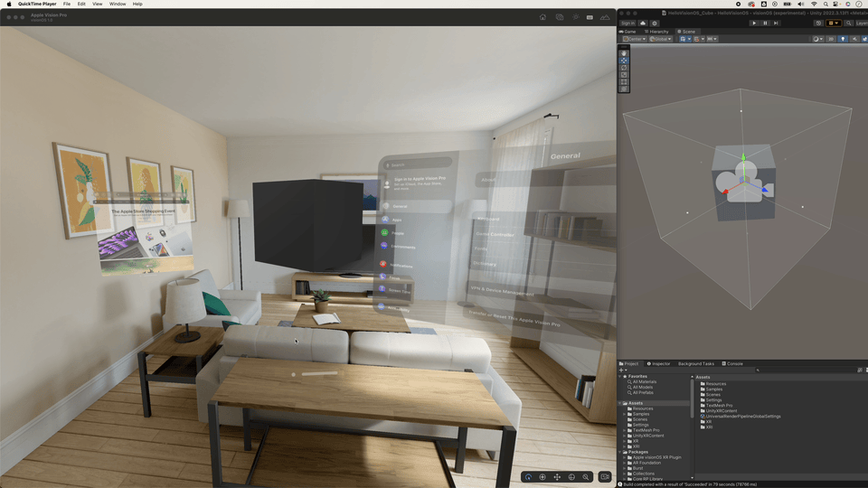Viewport: 868px width, 488px height.
Task: Collapse Packages tree section
Action: tap(620, 452)
